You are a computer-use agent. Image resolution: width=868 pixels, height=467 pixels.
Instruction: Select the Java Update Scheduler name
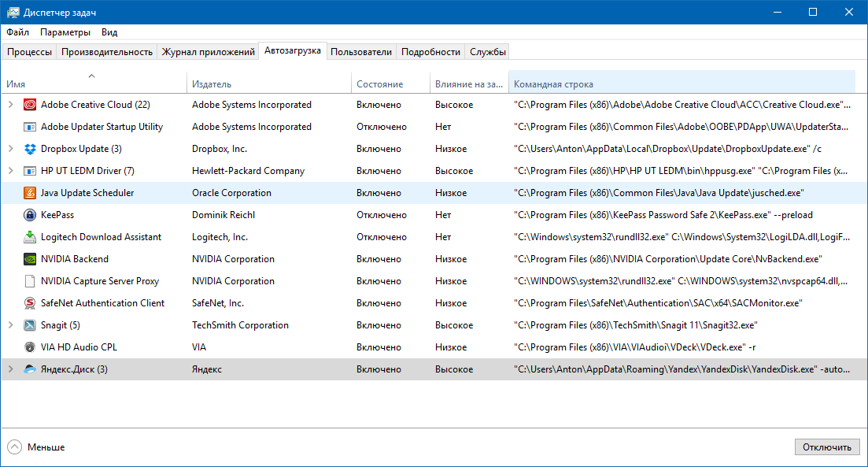point(87,193)
